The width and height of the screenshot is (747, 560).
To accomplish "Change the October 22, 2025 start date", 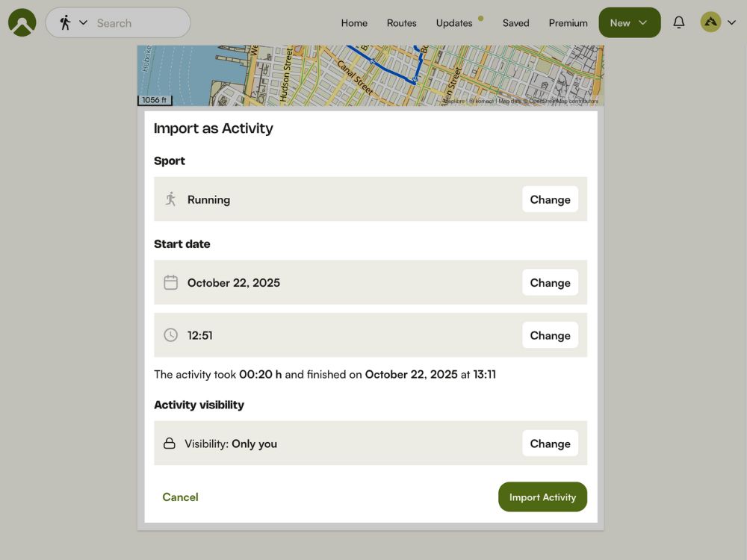I will 550,282.
